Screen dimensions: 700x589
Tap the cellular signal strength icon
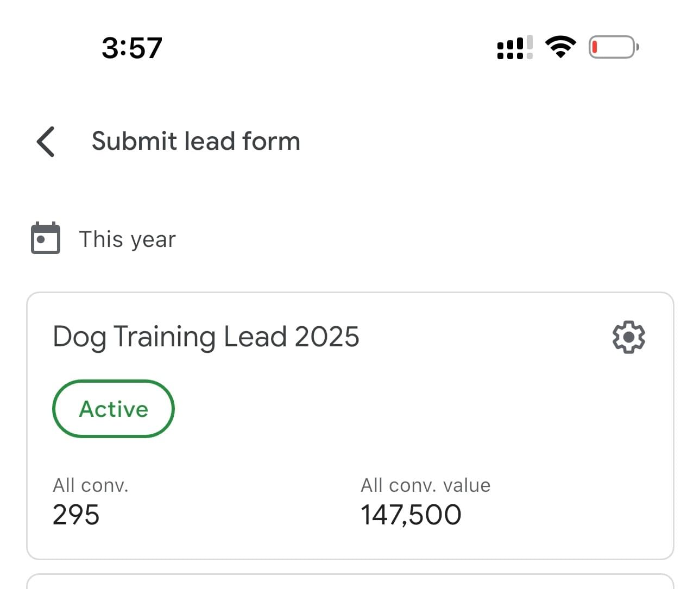515,47
